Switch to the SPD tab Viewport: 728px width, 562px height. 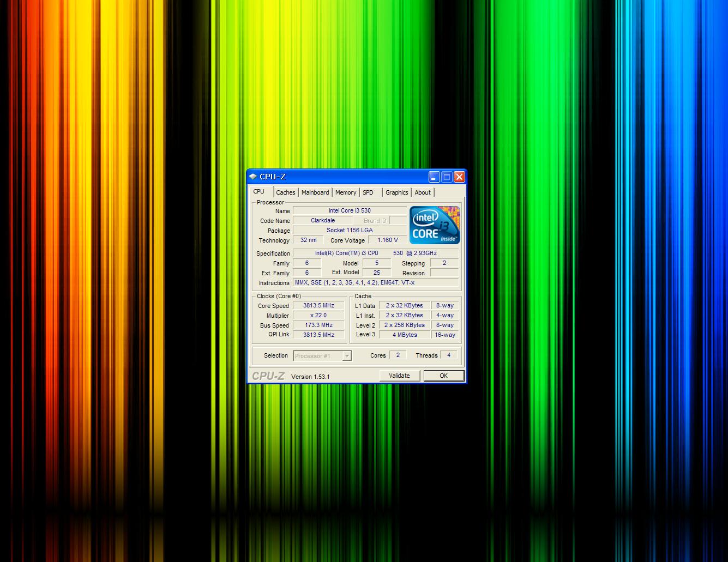pos(368,192)
